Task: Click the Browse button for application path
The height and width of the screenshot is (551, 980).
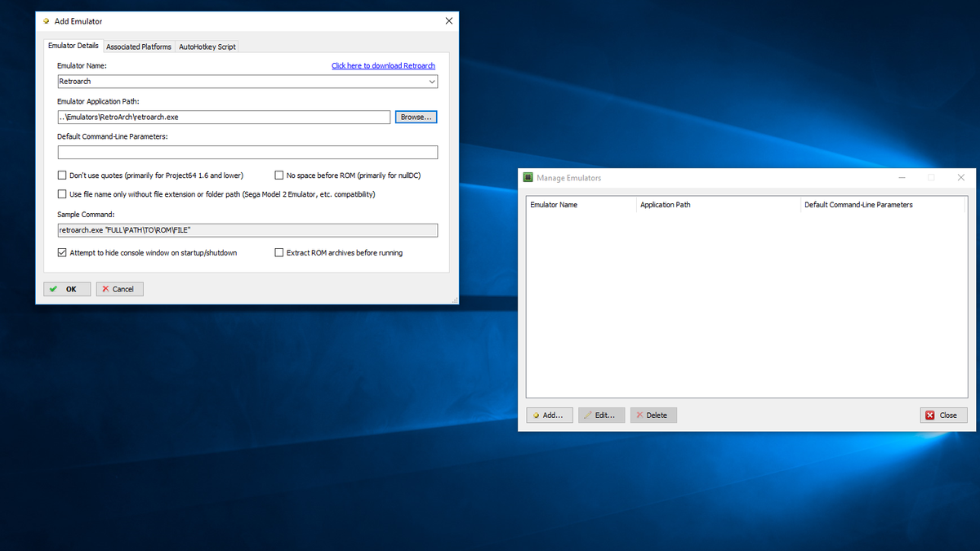Action: pyautogui.click(x=416, y=117)
